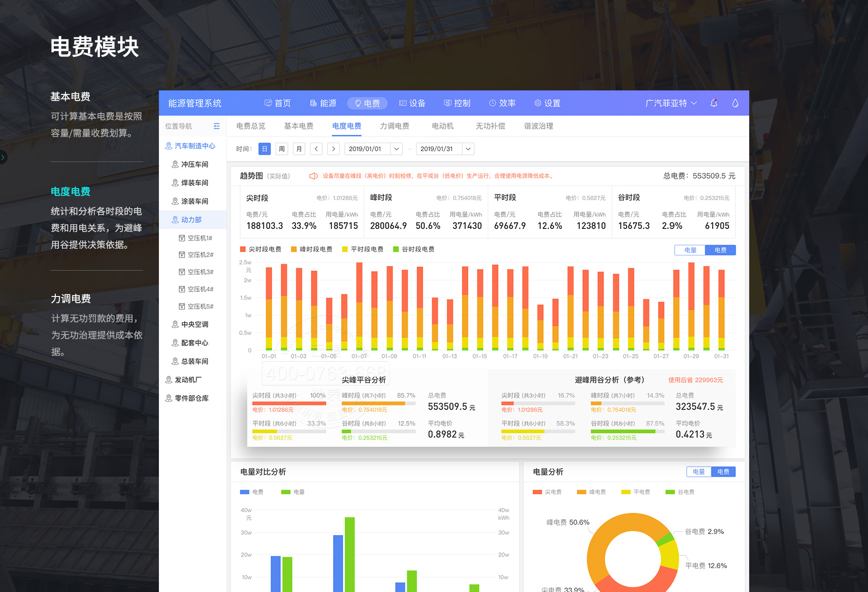Click the notification bell icon
The height and width of the screenshot is (592, 868).
pos(714,103)
